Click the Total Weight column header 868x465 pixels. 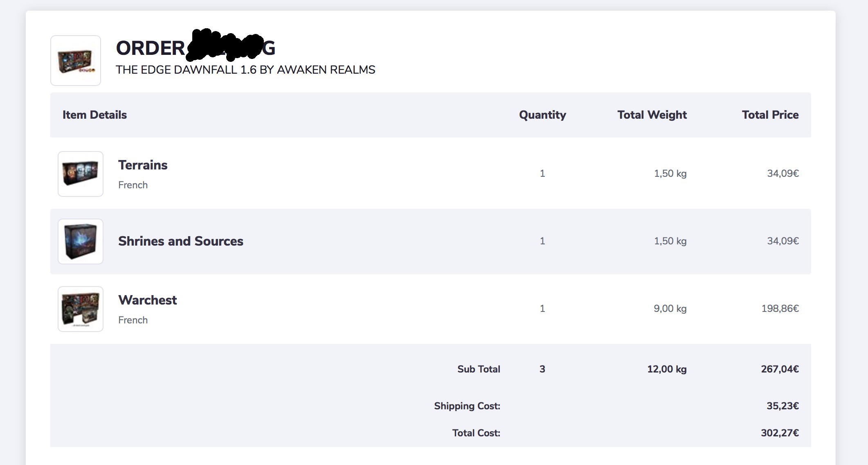[652, 115]
